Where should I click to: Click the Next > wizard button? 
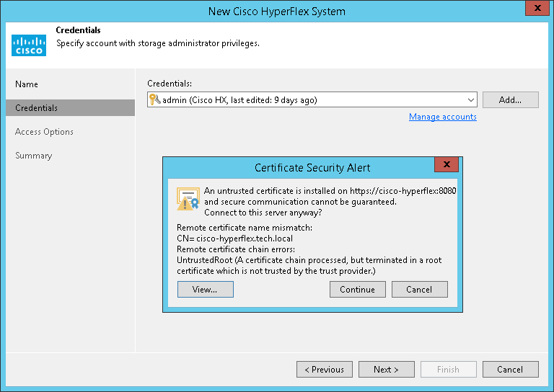click(x=387, y=370)
